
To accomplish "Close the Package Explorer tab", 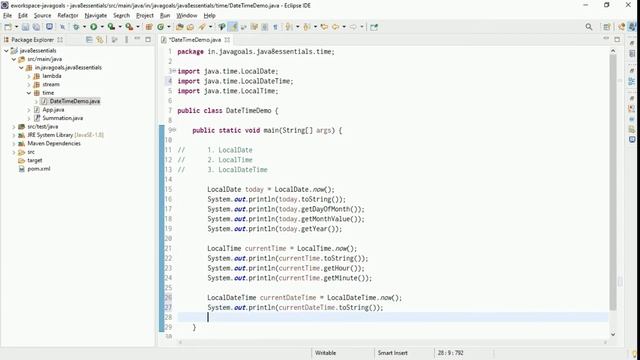I will (60, 40).
